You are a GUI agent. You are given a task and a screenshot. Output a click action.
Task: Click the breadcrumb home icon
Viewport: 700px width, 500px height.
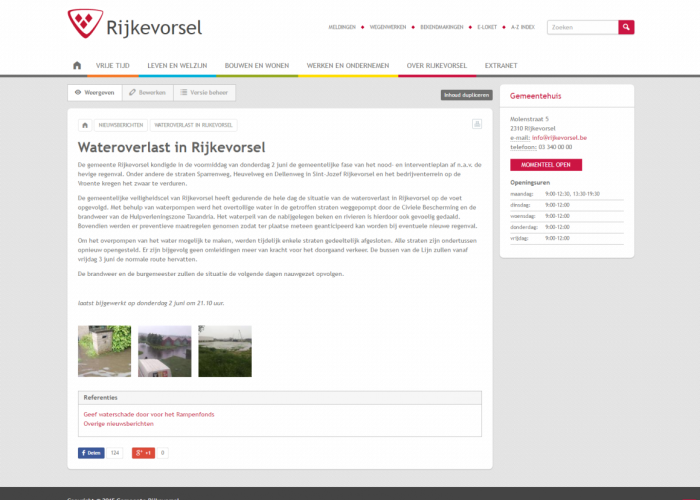tap(84, 125)
